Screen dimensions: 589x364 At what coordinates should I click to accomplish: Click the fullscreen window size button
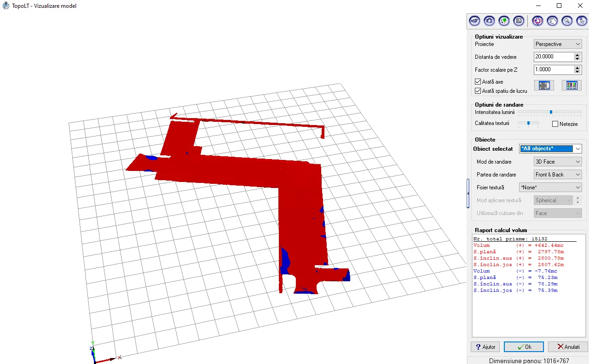tap(544, 85)
